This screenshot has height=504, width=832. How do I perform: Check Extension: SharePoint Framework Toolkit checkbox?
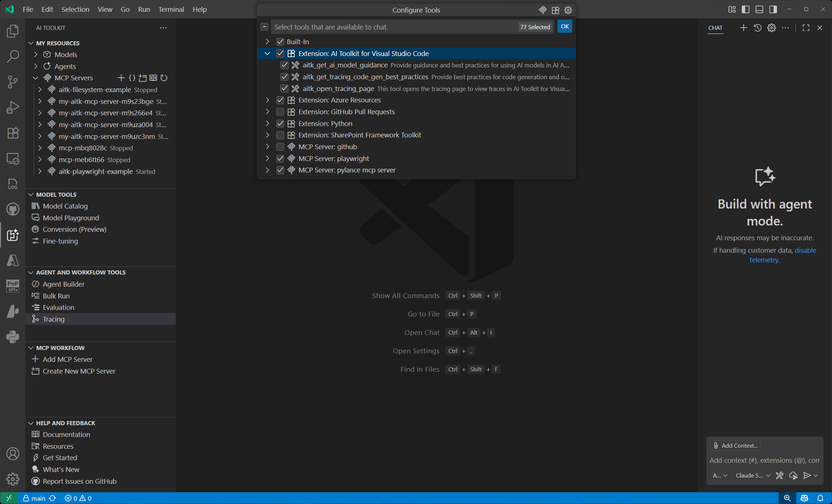pos(280,135)
